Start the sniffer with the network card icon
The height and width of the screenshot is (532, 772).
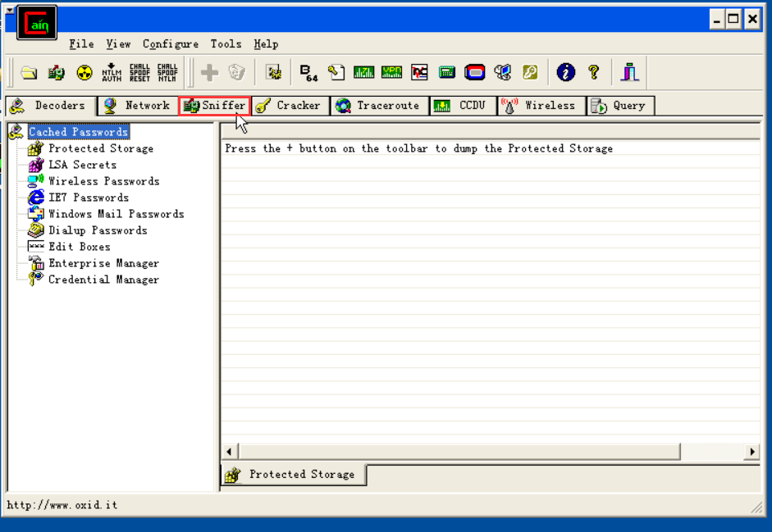pos(56,73)
